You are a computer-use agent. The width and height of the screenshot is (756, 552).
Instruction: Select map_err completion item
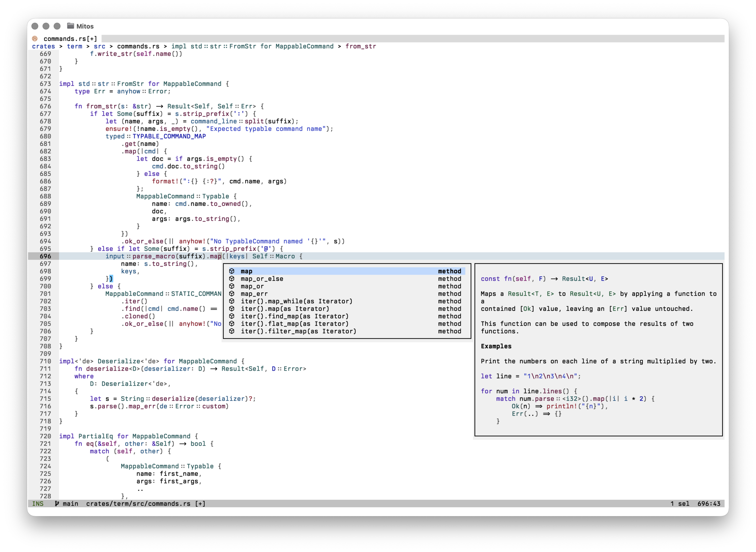(x=347, y=294)
